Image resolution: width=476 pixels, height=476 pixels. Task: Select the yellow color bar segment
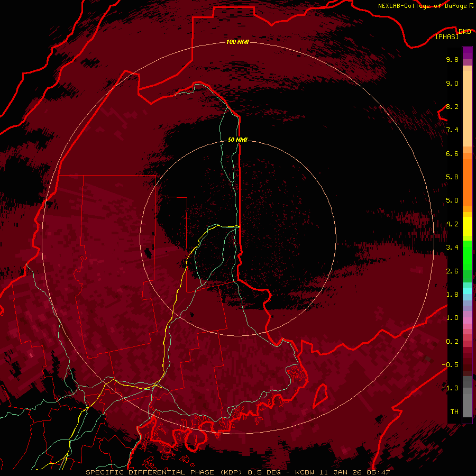pyautogui.click(x=467, y=226)
